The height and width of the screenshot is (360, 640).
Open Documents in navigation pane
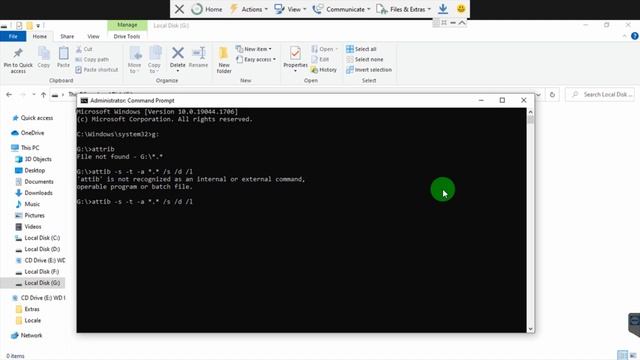(34, 182)
